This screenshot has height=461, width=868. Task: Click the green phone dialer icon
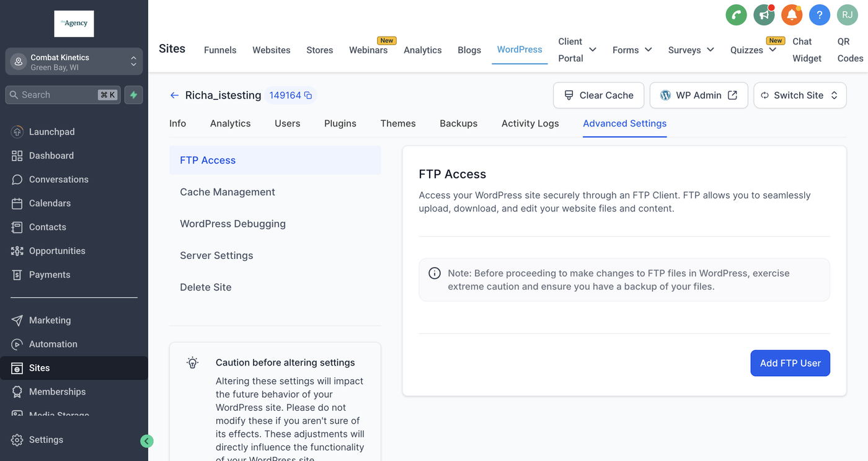pos(736,15)
